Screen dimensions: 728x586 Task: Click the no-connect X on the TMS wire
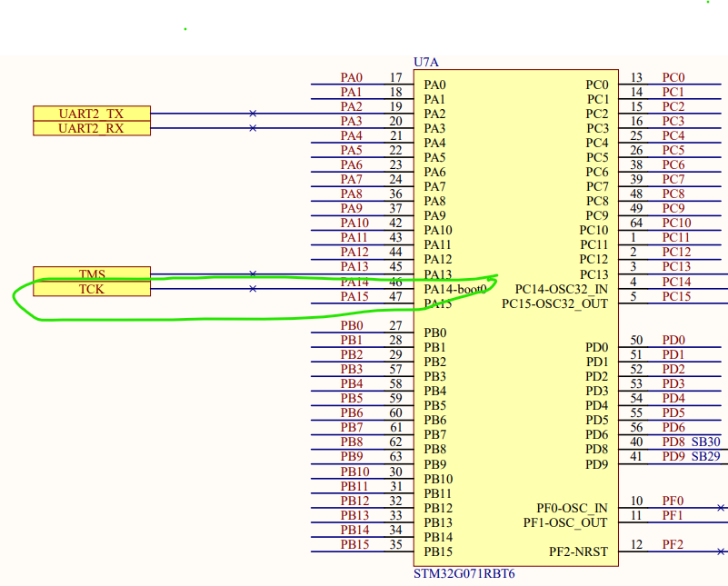pos(252,273)
